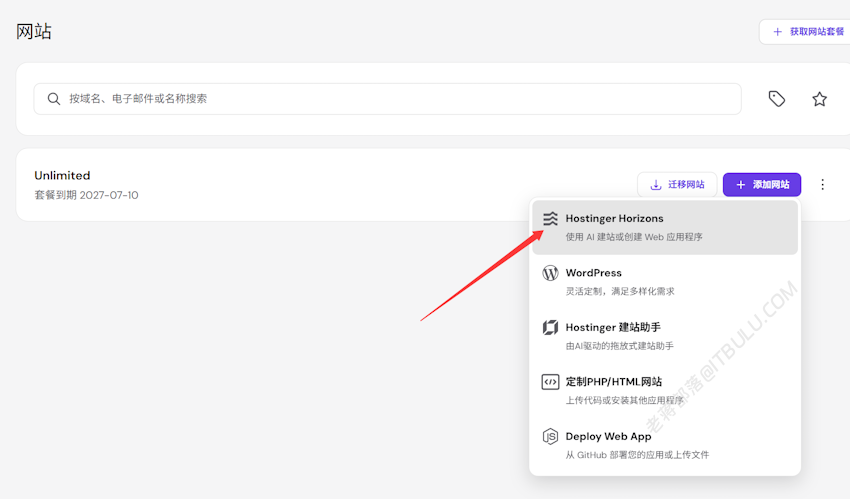Click the 由AI驱动的拖放式建站助手 description
Viewport: 850px width, 499px height.
click(620, 346)
